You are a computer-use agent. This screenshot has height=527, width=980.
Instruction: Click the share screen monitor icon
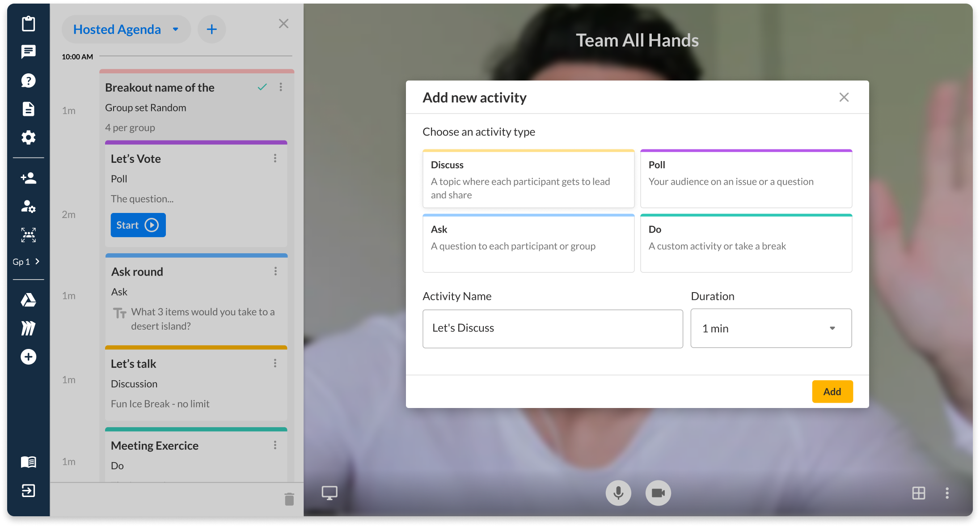coord(329,493)
